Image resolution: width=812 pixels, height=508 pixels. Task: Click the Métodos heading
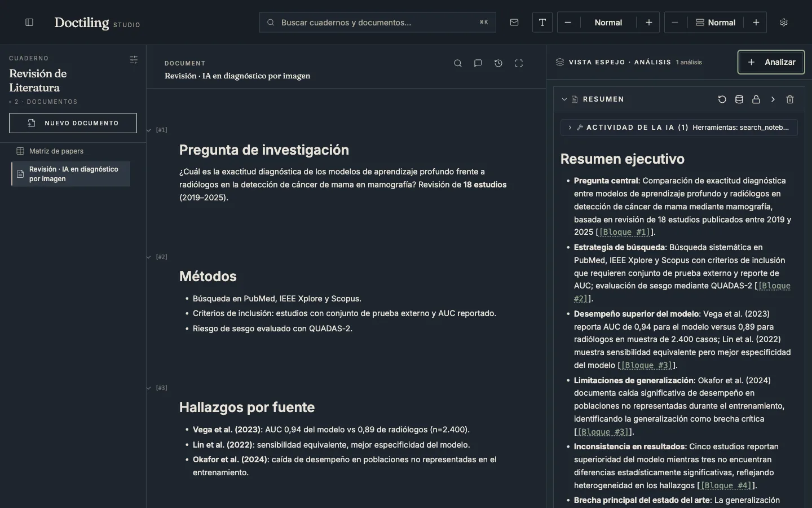pos(208,277)
